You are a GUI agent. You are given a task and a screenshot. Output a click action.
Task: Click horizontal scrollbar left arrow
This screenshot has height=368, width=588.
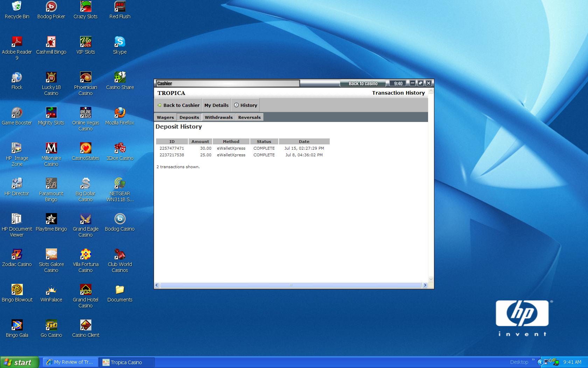coord(157,285)
